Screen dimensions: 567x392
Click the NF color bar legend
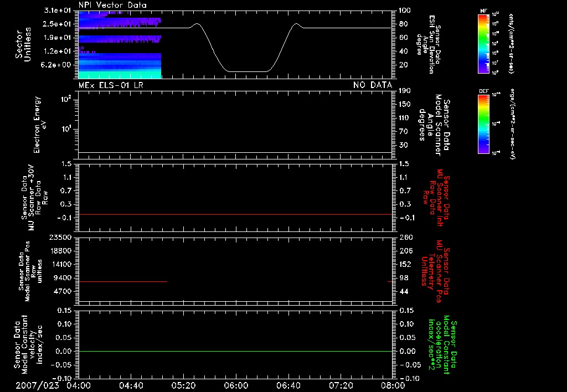[x=483, y=44]
